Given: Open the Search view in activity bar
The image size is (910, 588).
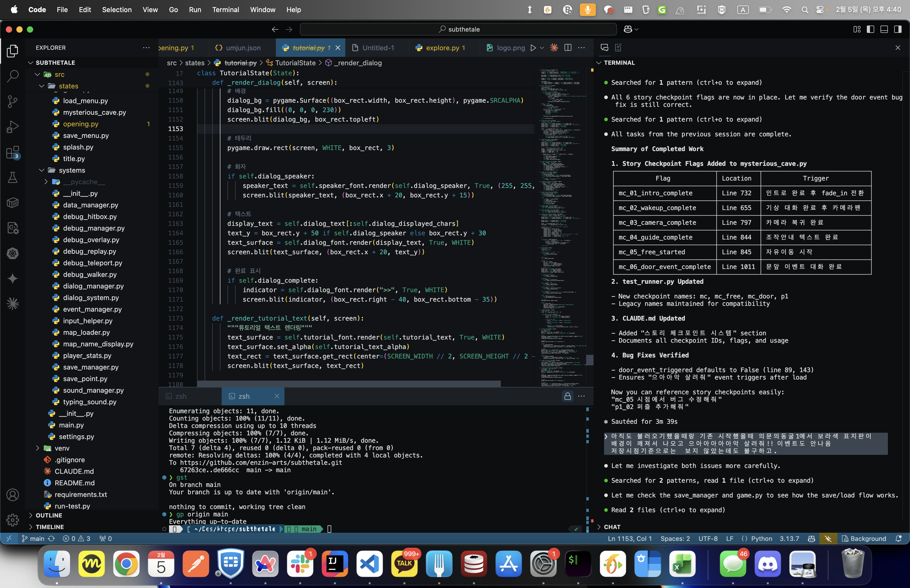Looking at the screenshot, I should (x=13, y=76).
